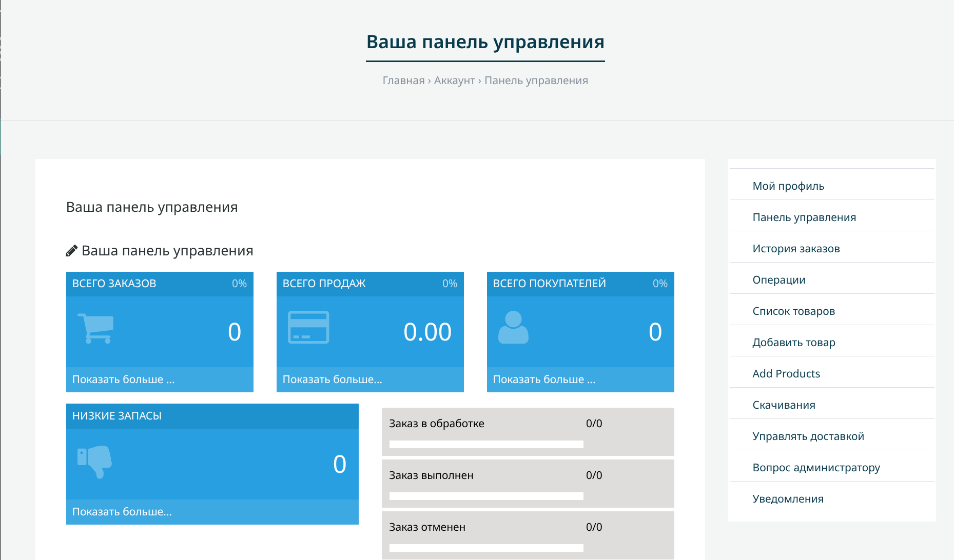
Task: Go to 'Операции' sidebar item
Action: point(778,280)
